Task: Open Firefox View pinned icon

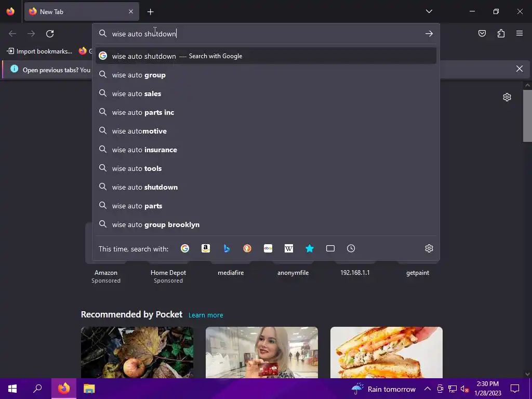Action: [10, 11]
